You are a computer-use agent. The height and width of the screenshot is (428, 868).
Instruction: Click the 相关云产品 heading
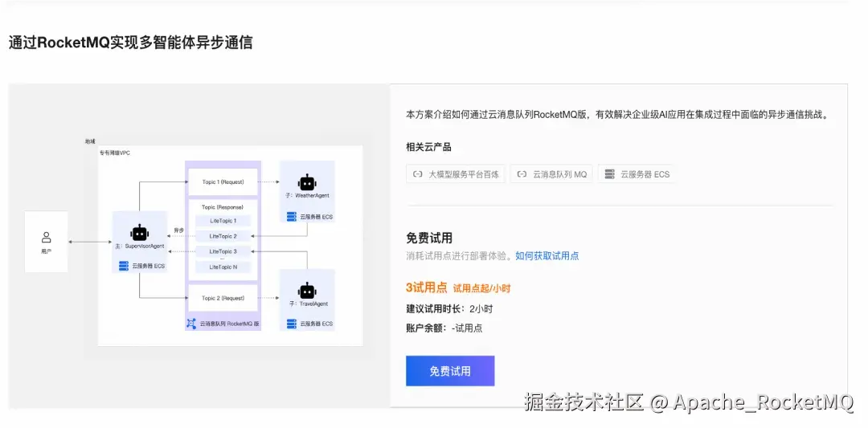[428, 147]
